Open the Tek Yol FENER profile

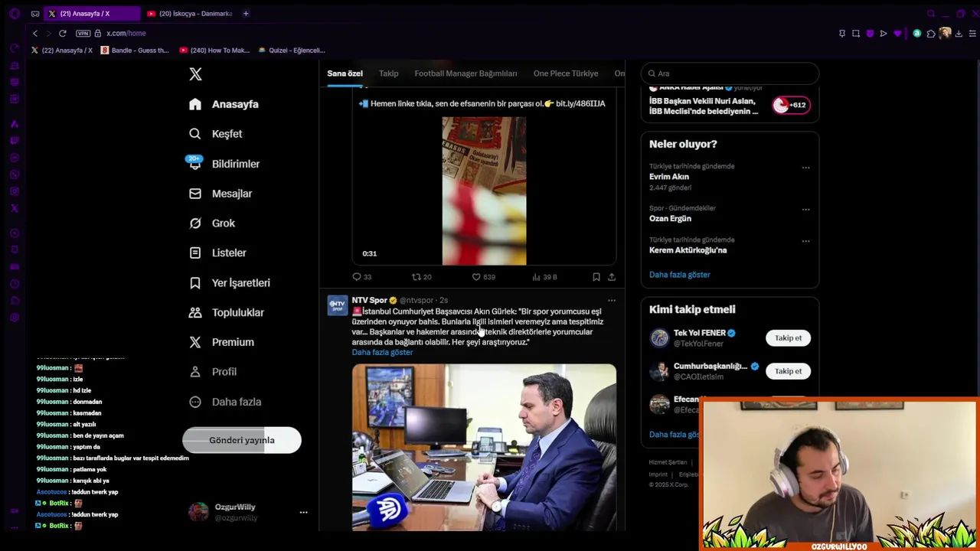point(700,334)
